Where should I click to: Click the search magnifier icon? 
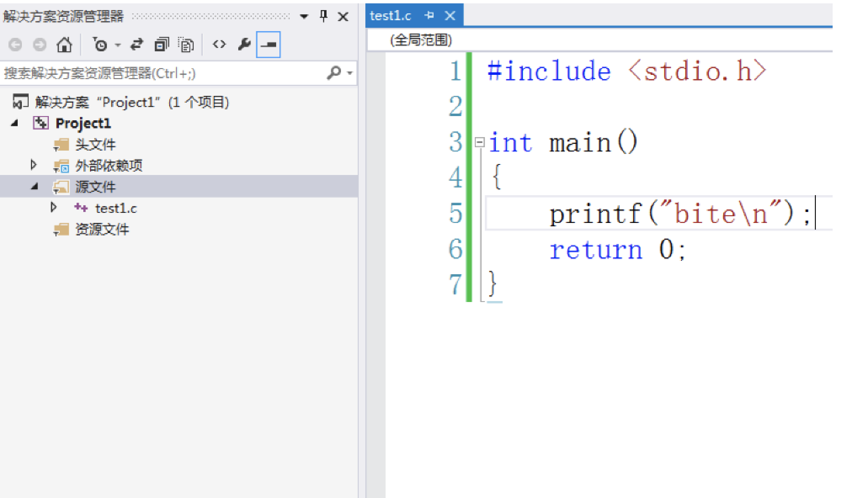pos(333,73)
